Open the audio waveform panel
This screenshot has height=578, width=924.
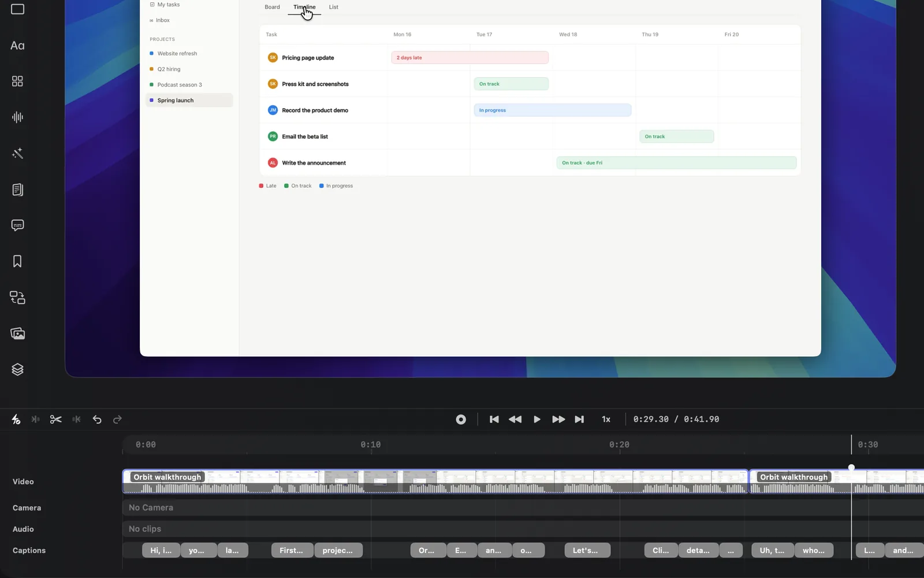17,117
